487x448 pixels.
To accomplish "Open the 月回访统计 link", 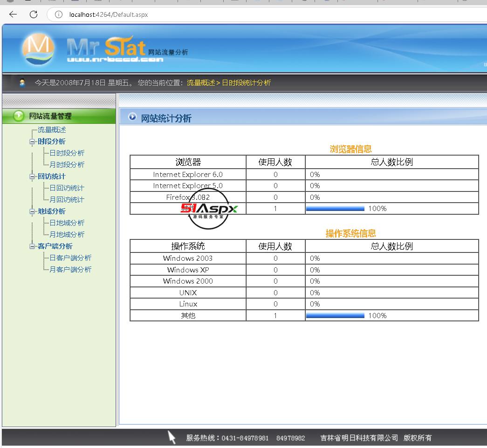I will [67, 200].
